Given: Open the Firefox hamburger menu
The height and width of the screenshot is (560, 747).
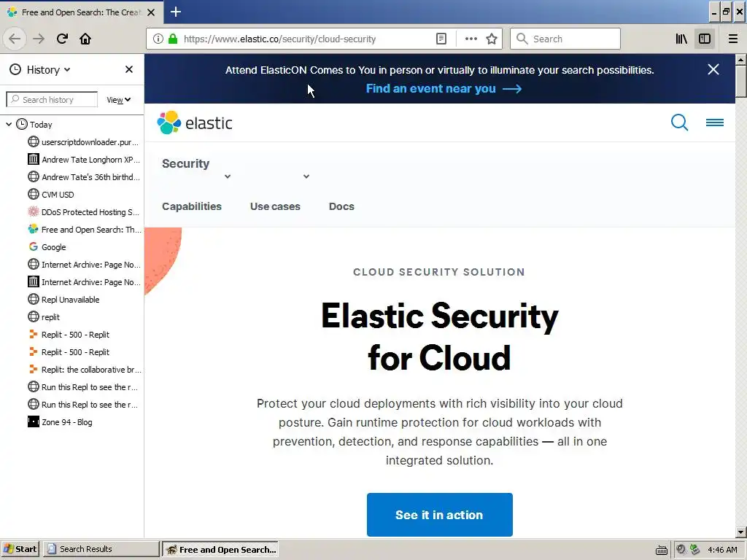Looking at the screenshot, I should tap(732, 39).
